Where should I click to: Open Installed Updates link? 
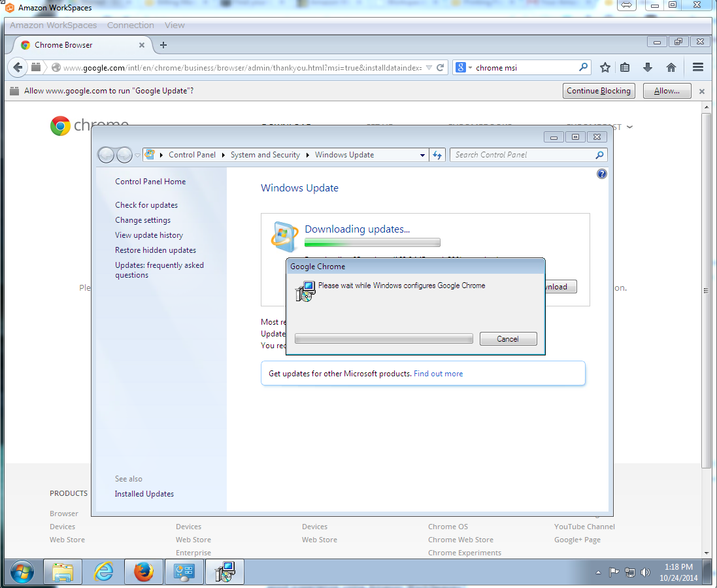pyautogui.click(x=144, y=494)
